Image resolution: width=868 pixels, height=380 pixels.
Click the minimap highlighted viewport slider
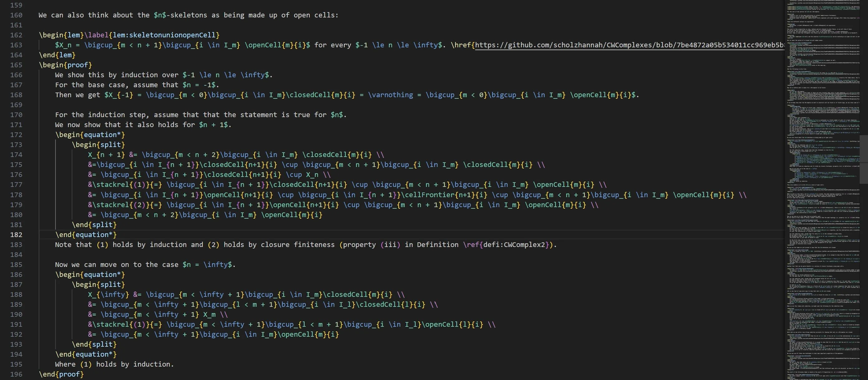(822, 159)
